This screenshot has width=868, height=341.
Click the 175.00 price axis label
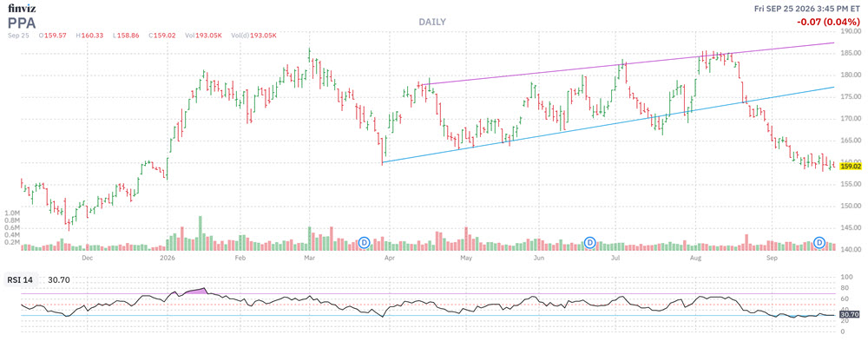[x=851, y=97]
